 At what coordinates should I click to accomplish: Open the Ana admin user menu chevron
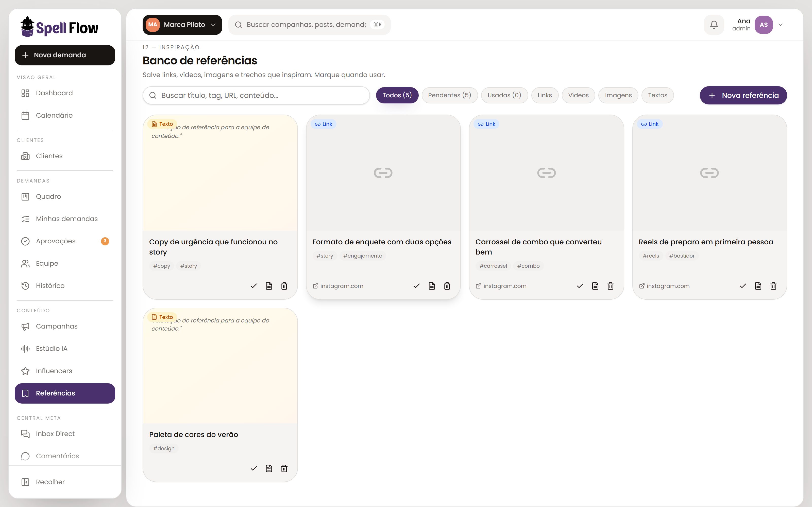coord(781,25)
